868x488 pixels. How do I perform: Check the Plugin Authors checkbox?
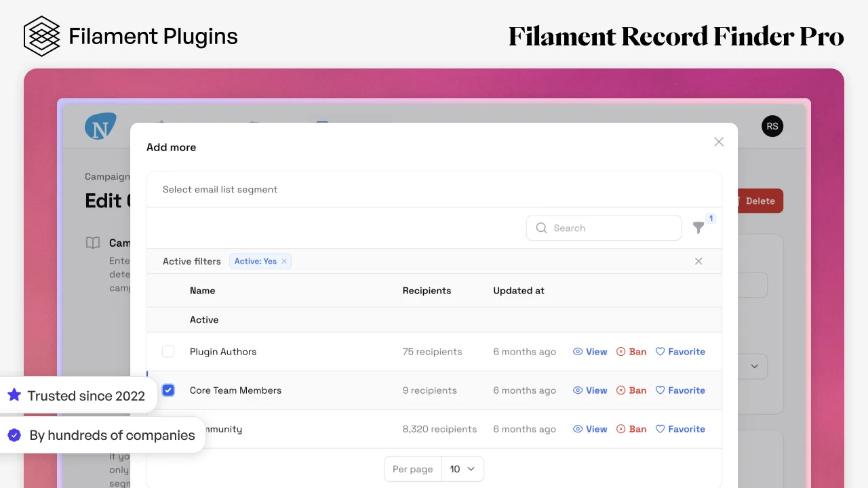[168, 352]
